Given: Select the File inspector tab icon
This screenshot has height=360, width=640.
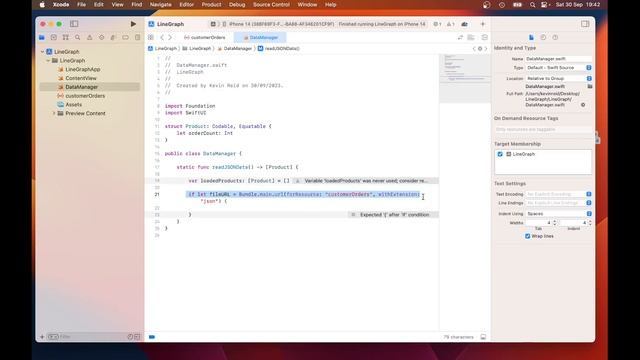Looking at the screenshot, I should click(x=531, y=38).
